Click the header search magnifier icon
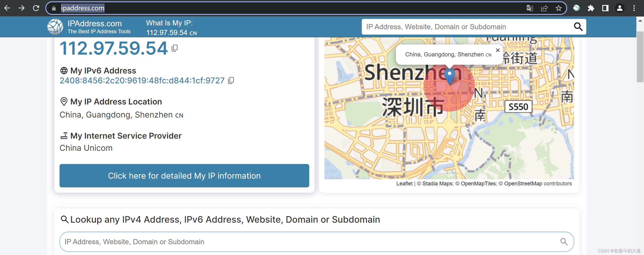The image size is (644, 255). pyautogui.click(x=578, y=27)
